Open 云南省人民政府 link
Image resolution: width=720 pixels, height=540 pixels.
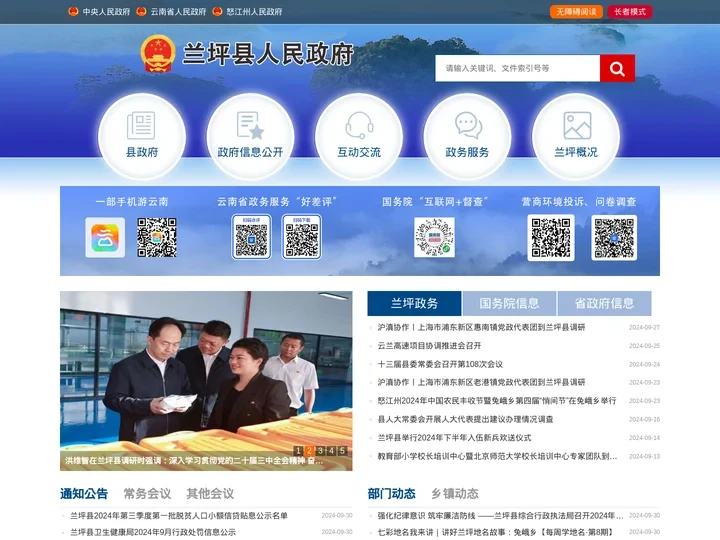click(179, 11)
